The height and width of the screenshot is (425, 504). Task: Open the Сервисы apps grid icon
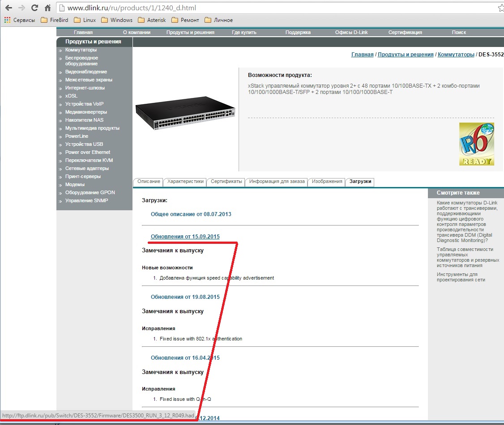click(x=7, y=20)
